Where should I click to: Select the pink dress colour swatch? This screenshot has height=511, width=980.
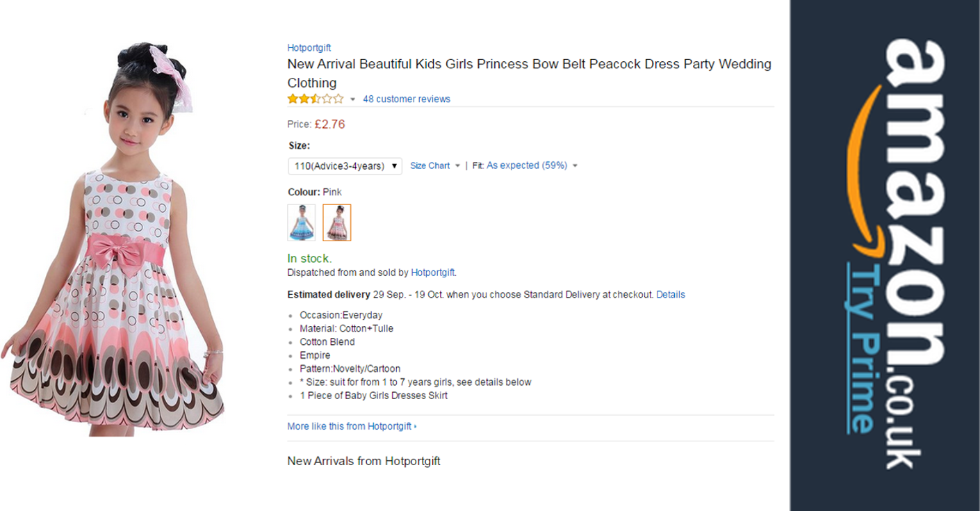click(x=337, y=222)
